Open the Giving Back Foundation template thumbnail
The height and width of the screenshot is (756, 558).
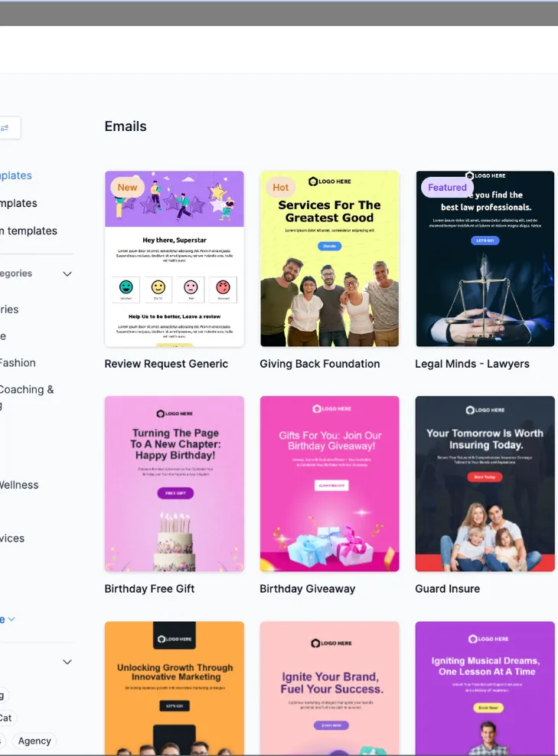[x=330, y=259]
